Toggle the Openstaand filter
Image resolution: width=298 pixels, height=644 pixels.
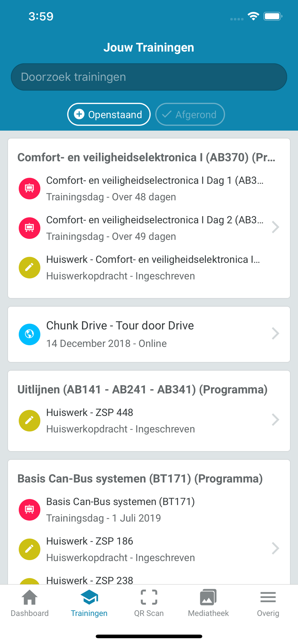pos(109,114)
